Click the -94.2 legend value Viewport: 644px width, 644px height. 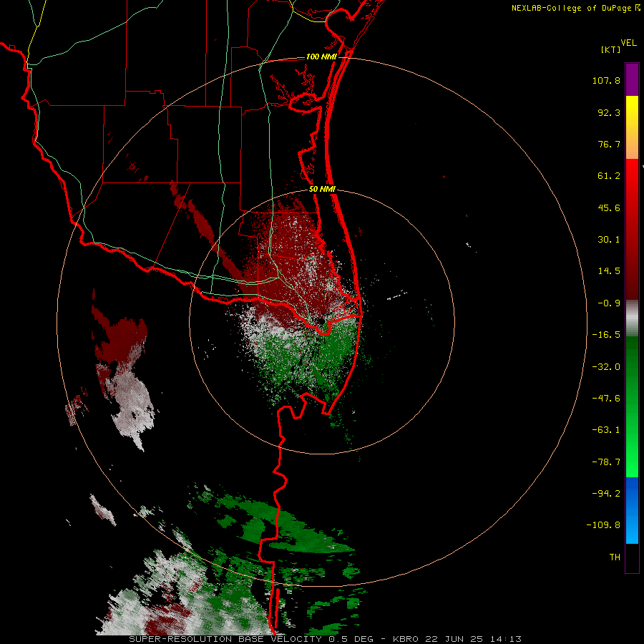coord(606,493)
